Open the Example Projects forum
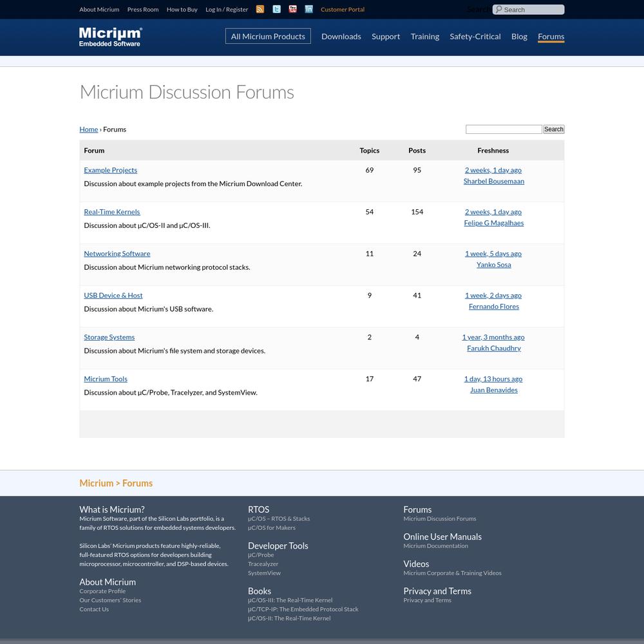The height and width of the screenshot is (644, 644). (x=111, y=170)
